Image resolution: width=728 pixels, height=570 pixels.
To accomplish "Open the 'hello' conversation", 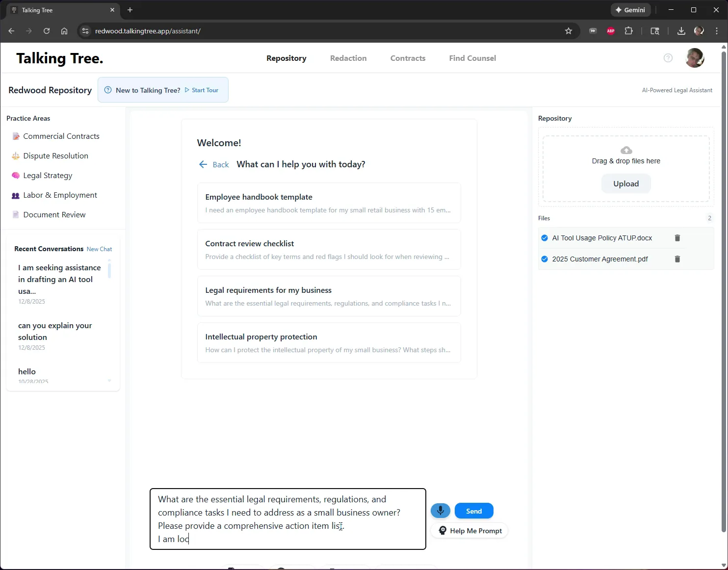I will click(60, 375).
